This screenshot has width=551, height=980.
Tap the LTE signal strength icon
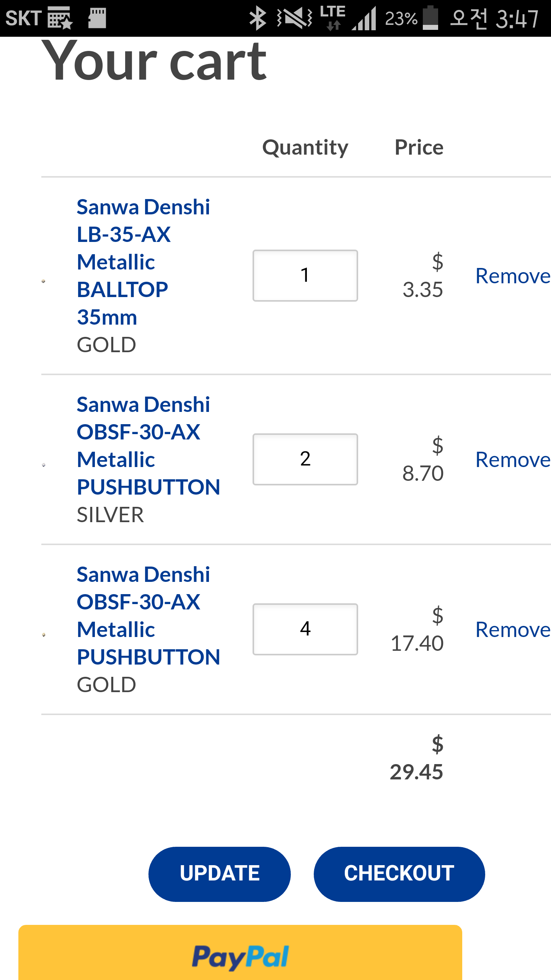coord(364,18)
